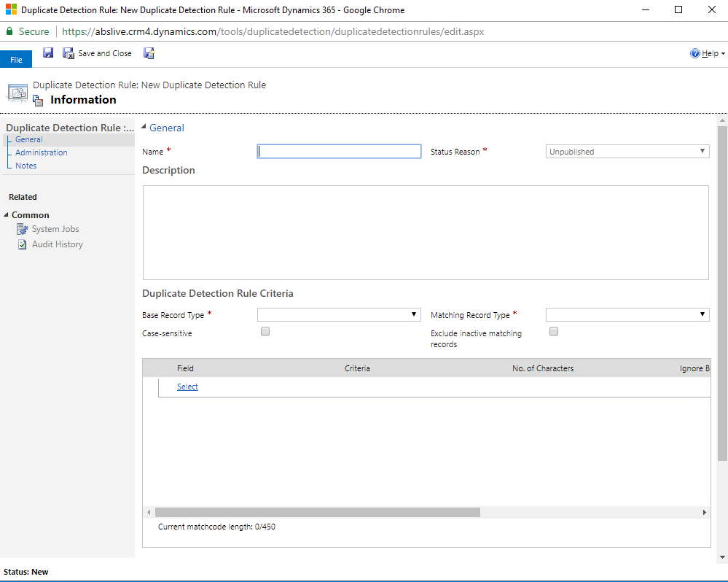This screenshot has width=728, height=582.
Task: Click the System Jobs gear icon
Action: pyautogui.click(x=23, y=229)
